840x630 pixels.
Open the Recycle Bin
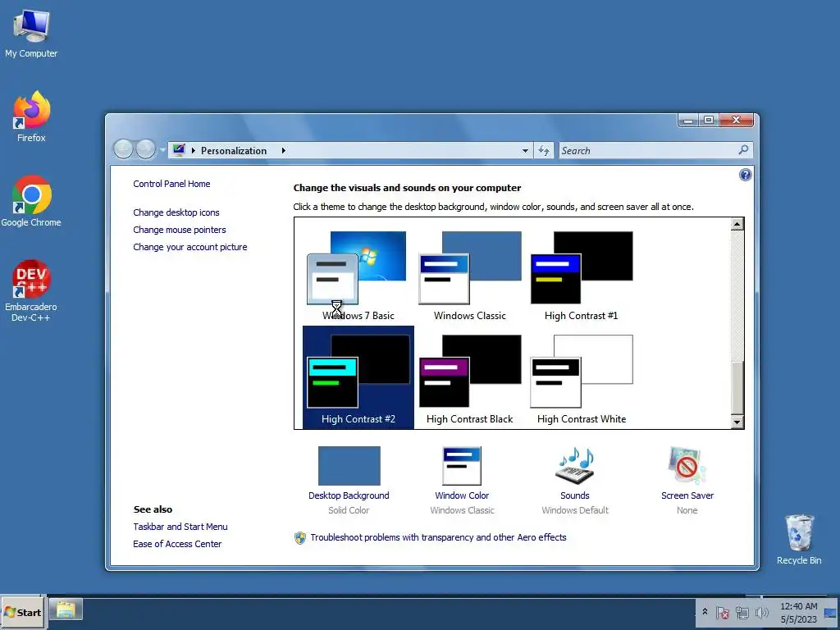pos(799,539)
